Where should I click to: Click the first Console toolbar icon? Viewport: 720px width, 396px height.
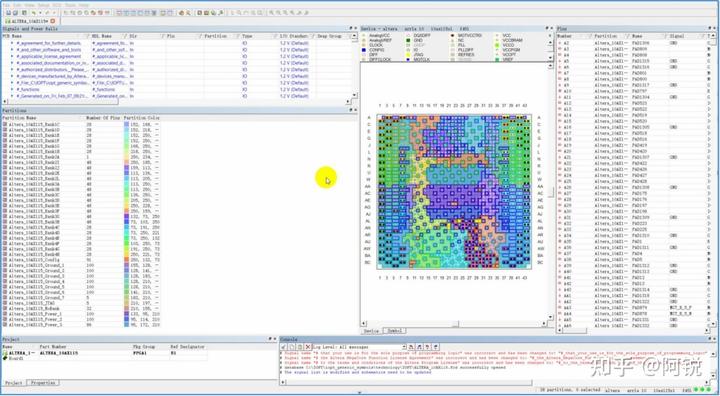click(x=284, y=347)
